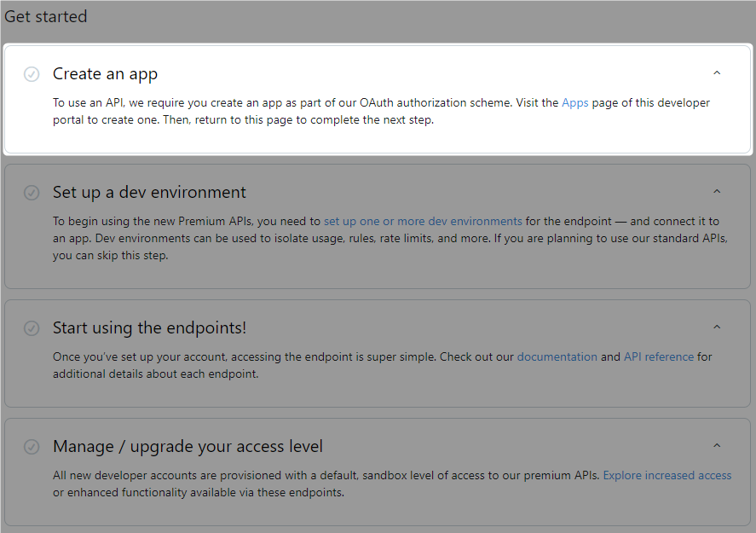Click the Get started title text
This screenshot has height=533, width=756.
tap(46, 16)
